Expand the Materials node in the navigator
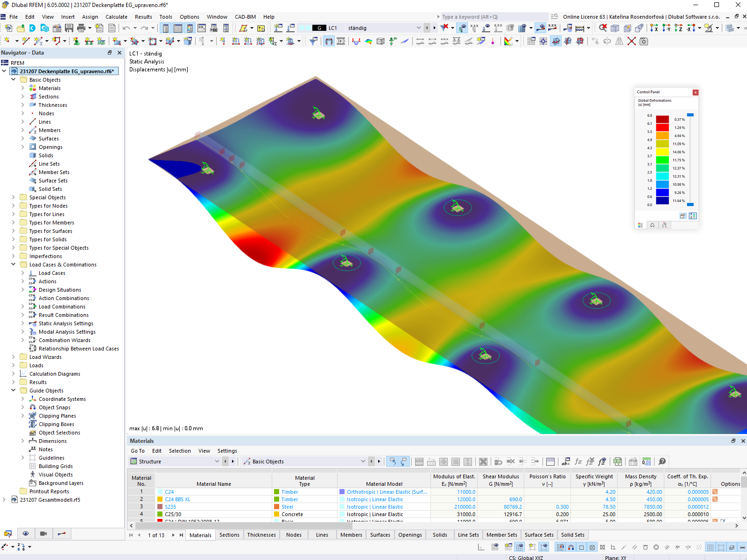The image size is (747, 560). click(x=22, y=88)
